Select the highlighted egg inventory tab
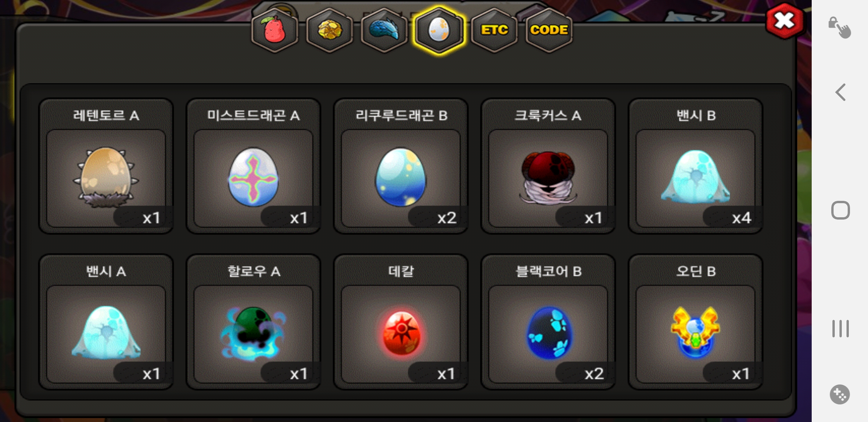The image size is (868, 422). (439, 30)
